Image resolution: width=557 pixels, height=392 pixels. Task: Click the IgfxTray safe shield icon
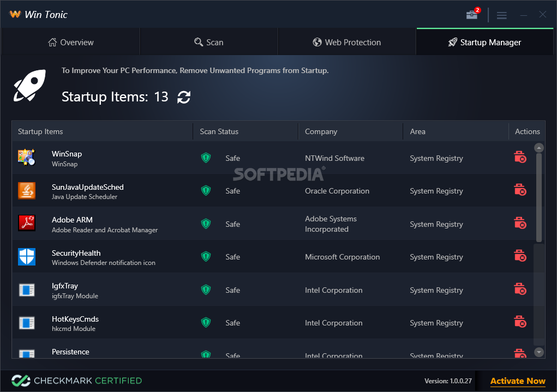206,290
